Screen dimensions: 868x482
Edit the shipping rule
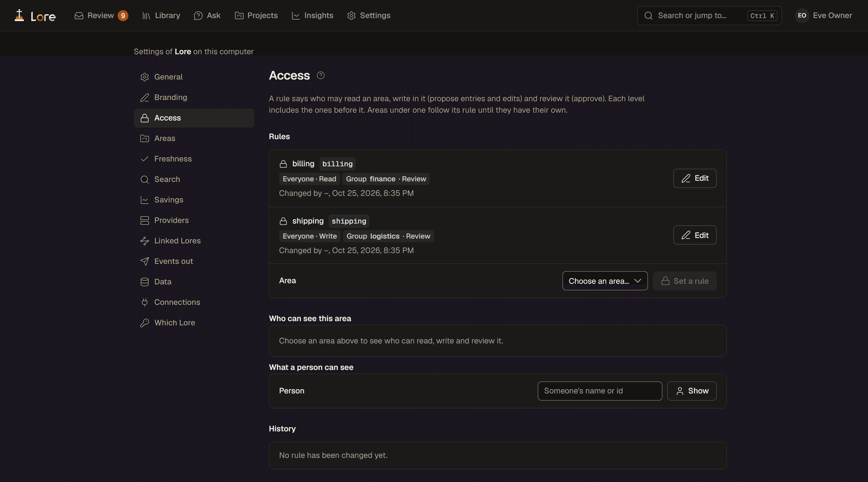694,235
